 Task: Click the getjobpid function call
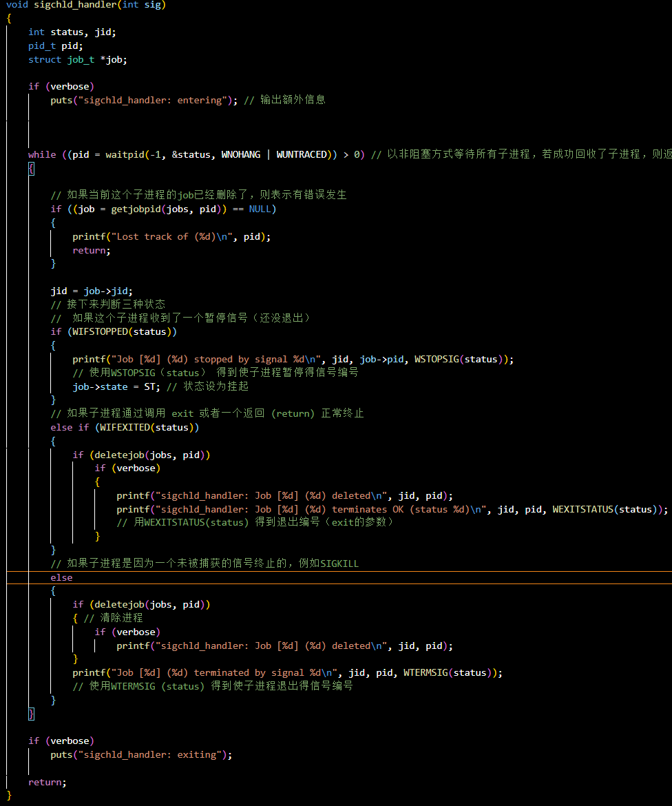pos(136,209)
